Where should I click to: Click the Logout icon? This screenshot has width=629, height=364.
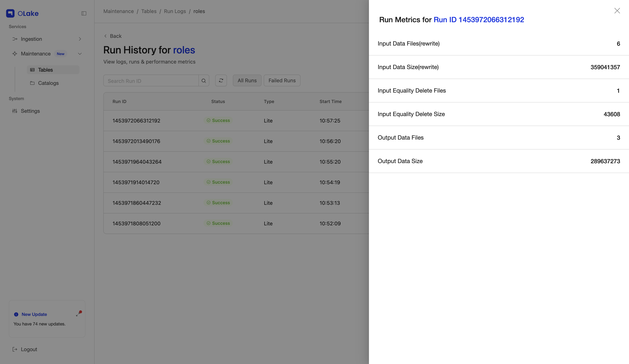(x=15, y=349)
